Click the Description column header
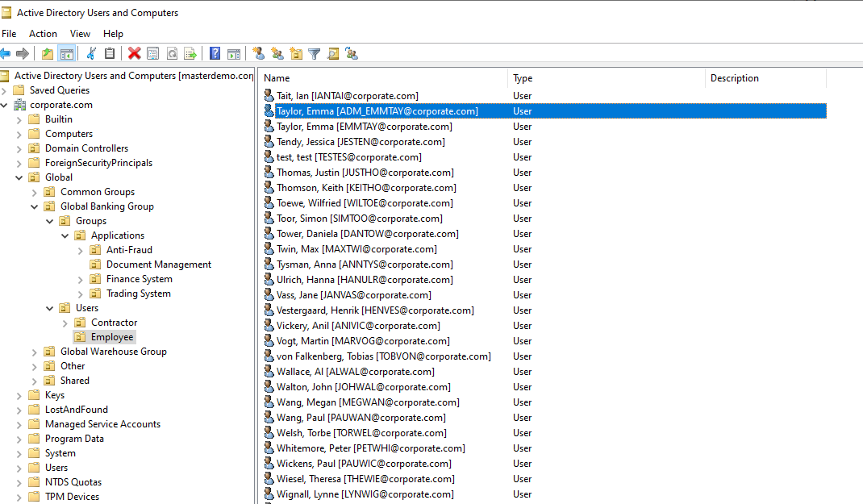This screenshot has height=504, width=863. tap(765, 78)
